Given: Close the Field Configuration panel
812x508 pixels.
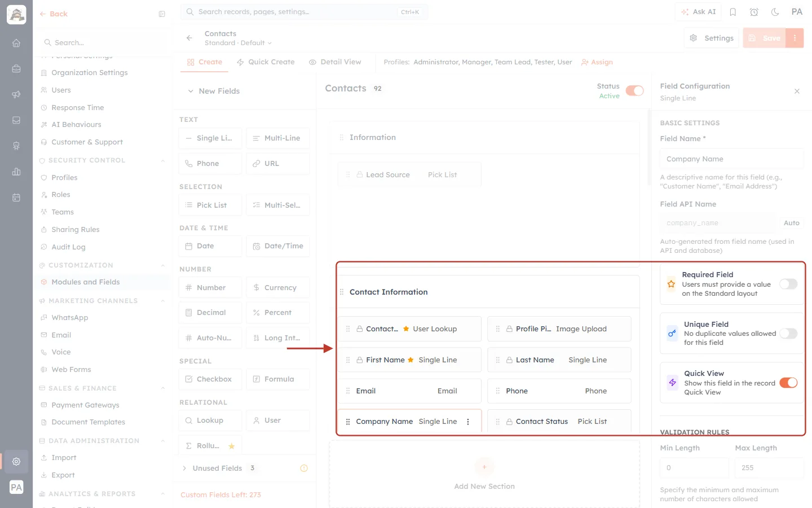Looking at the screenshot, I should [x=797, y=91].
